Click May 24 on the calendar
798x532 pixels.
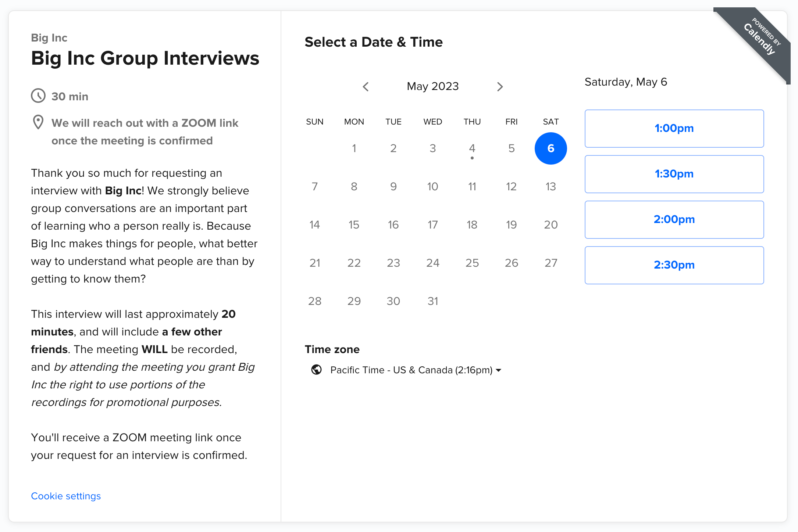(x=433, y=263)
